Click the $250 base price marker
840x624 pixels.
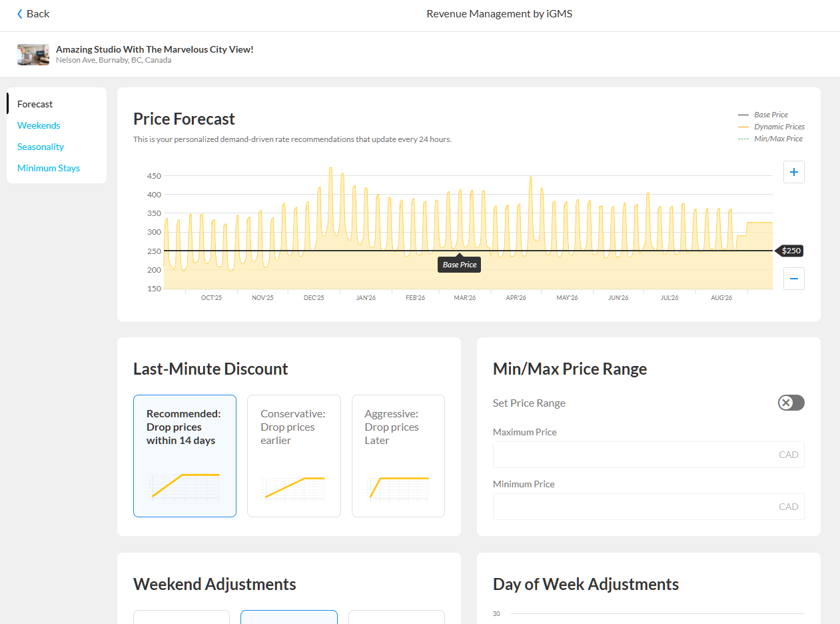pyautogui.click(x=791, y=251)
